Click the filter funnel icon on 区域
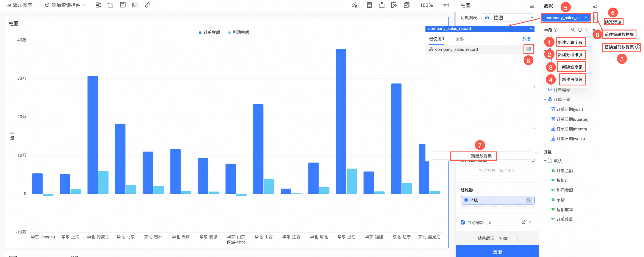 tap(528, 200)
